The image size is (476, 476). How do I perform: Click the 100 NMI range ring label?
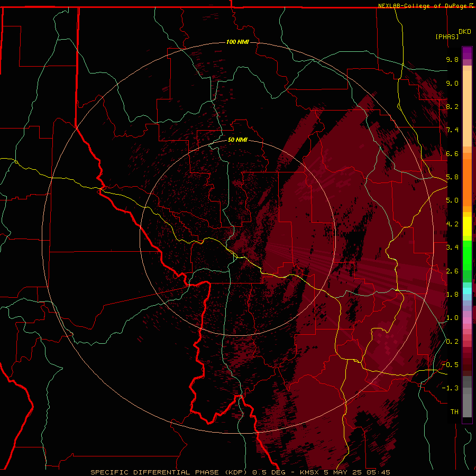click(x=237, y=42)
